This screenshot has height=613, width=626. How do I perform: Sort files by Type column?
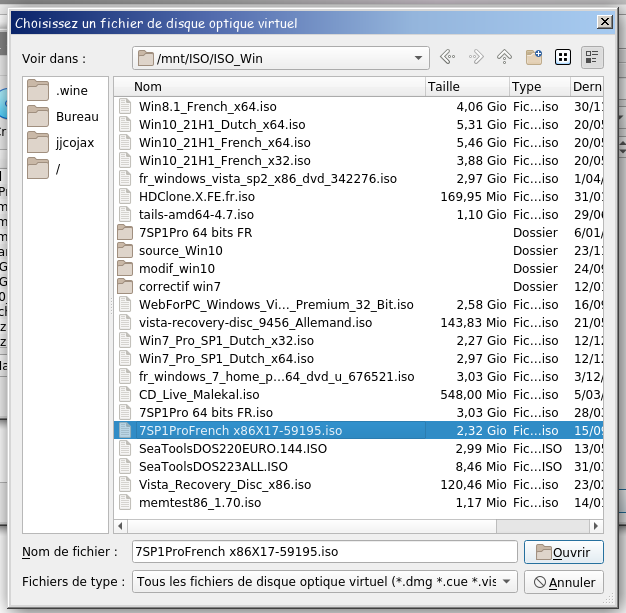coord(538,87)
